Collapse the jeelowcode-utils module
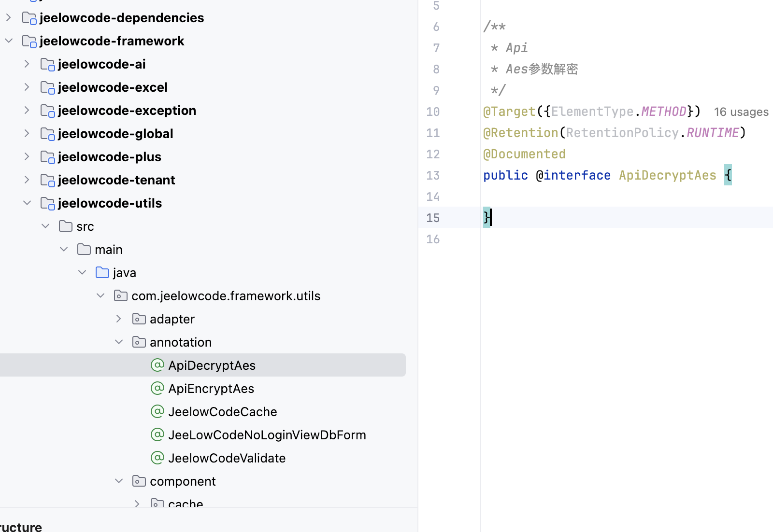 coord(27,203)
